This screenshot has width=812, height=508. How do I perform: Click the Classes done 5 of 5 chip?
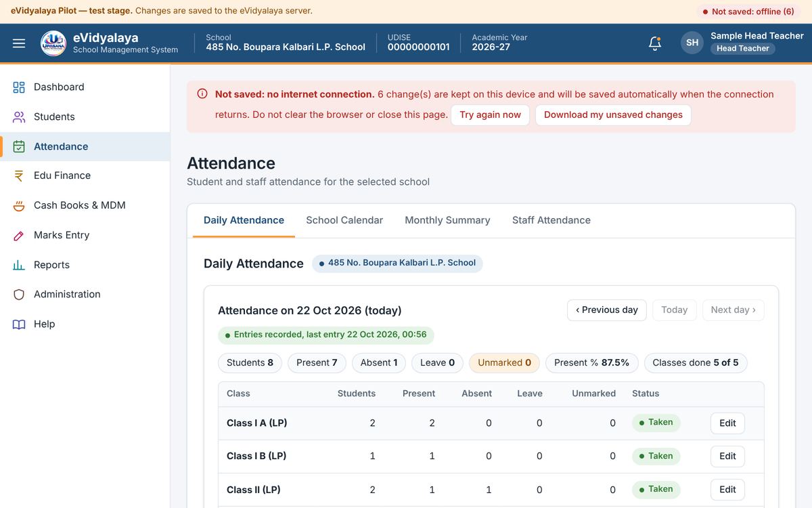(x=696, y=363)
